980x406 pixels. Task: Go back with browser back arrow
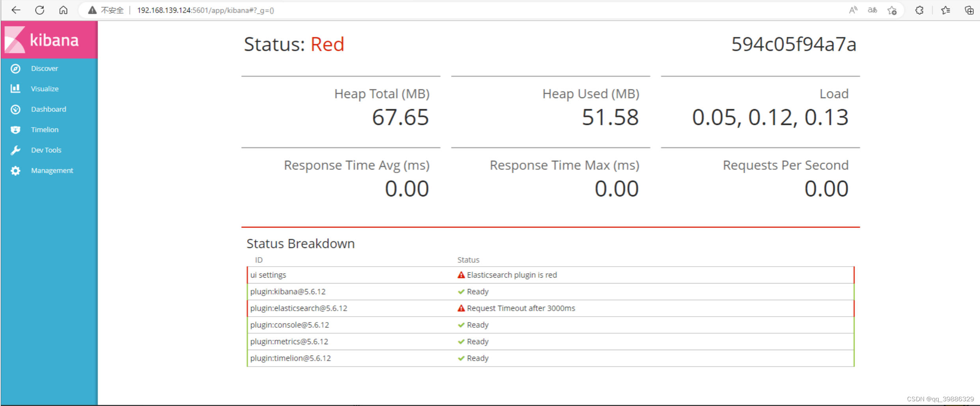pyautogui.click(x=16, y=10)
